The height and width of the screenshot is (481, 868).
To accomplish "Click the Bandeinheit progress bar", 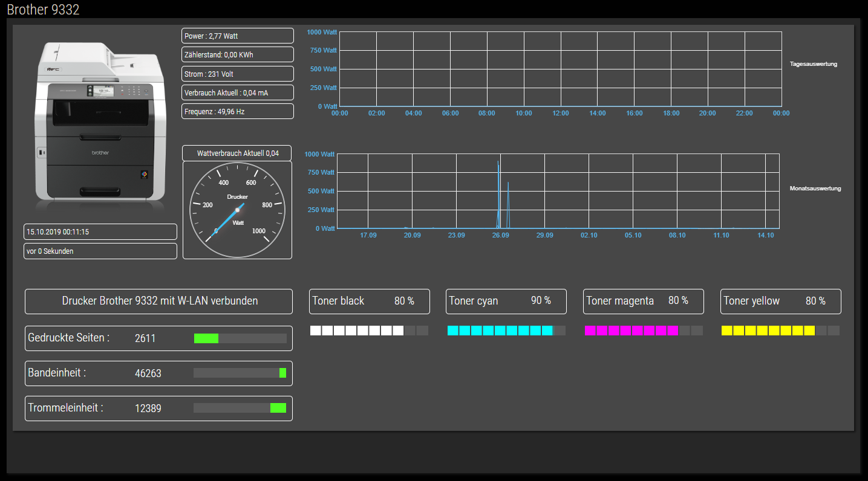I will click(x=240, y=373).
